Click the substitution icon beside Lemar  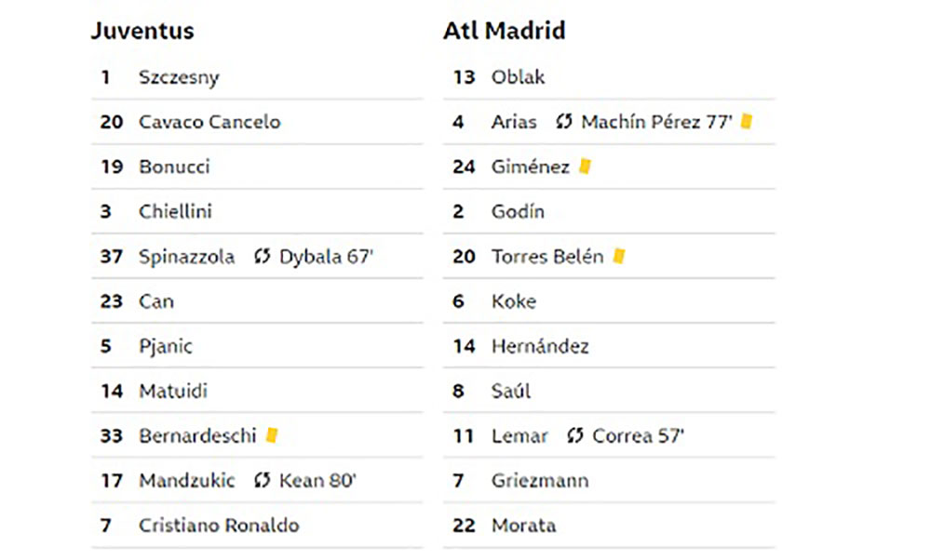coord(574,435)
